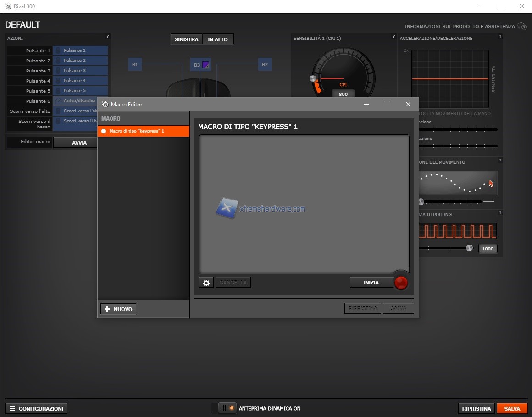Open Pulsante 5 action dropdown

tap(81, 91)
